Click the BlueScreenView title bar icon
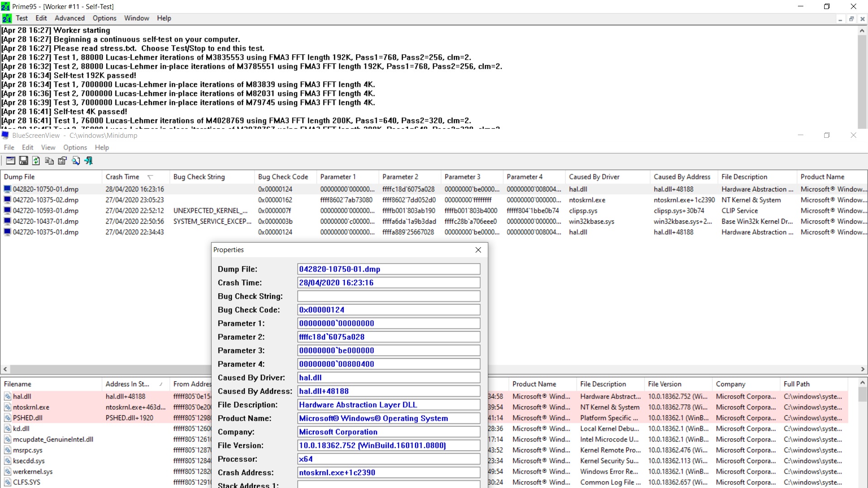This screenshot has height=488, width=868. (5, 135)
